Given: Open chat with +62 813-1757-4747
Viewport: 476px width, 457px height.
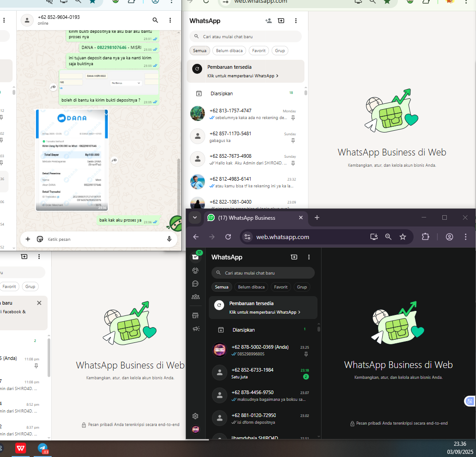Looking at the screenshot, I should click(246, 114).
